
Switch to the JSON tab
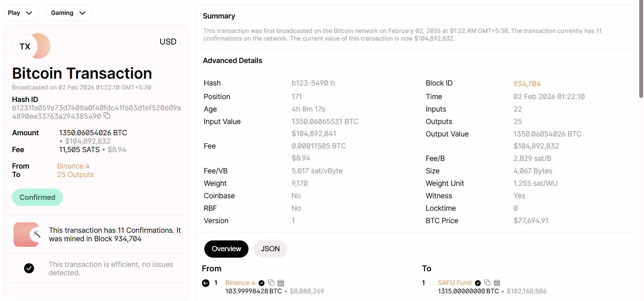coord(270,249)
